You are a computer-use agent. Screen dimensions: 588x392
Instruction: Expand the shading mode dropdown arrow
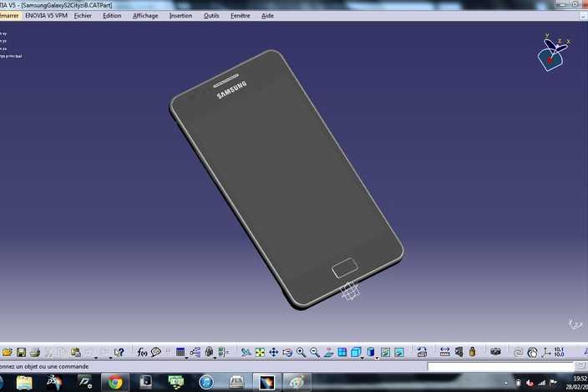377,358
